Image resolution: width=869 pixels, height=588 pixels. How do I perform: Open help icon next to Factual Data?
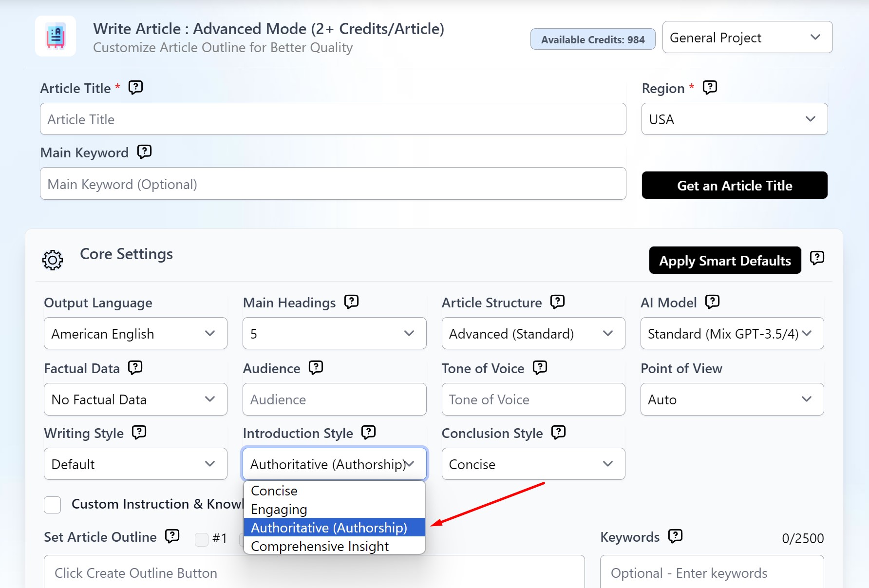[x=135, y=367]
